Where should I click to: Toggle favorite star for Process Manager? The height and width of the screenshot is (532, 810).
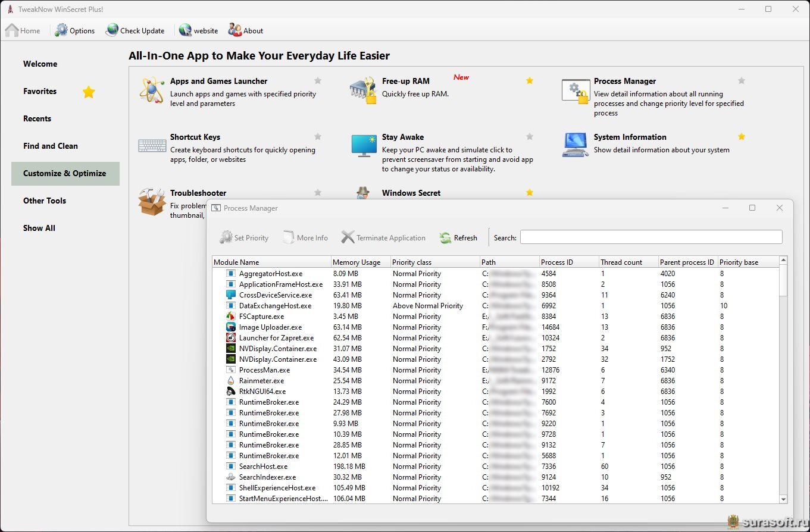pyautogui.click(x=742, y=80)
